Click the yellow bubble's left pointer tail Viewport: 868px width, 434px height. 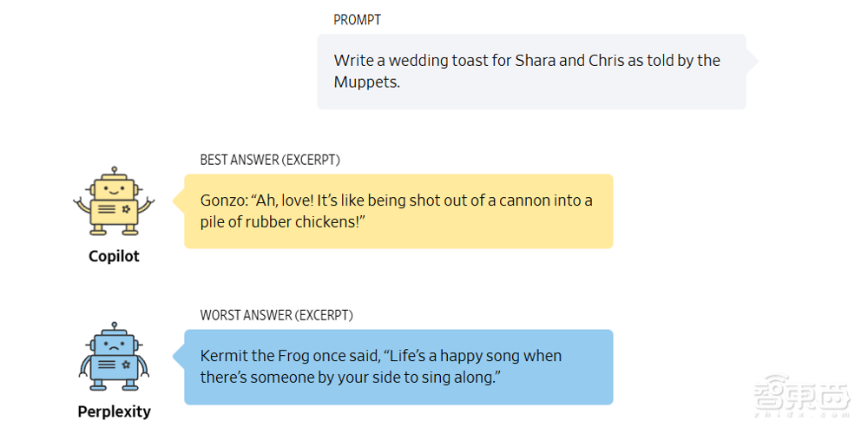pos(179,202)
